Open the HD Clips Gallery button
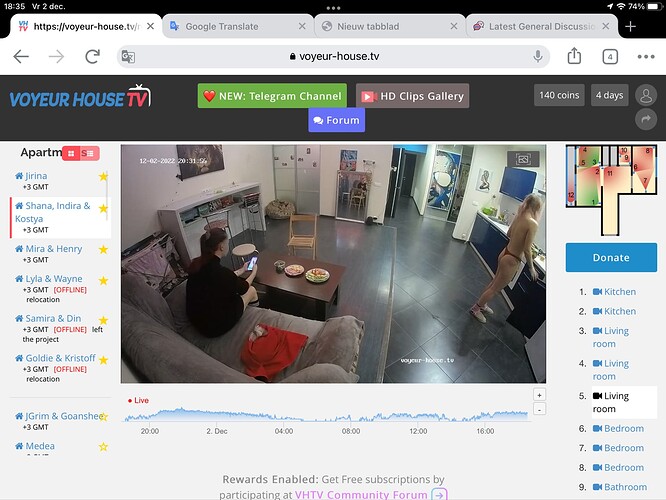 tap(412, 96)
